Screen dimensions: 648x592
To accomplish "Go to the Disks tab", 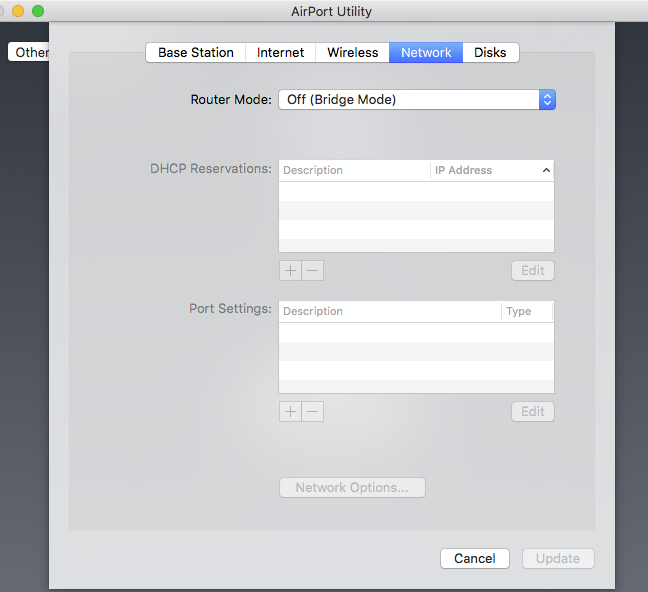I will tap(491, 53).
